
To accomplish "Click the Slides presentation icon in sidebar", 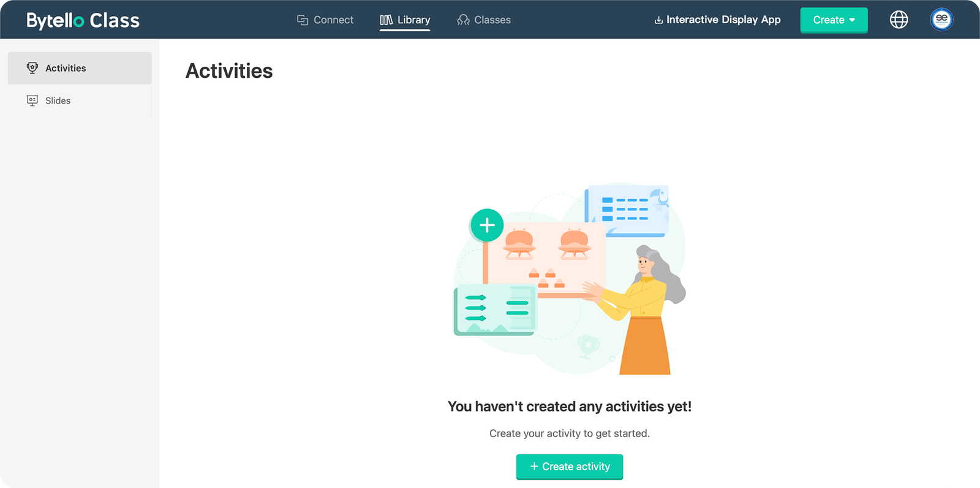I will [x=32, y=101].
